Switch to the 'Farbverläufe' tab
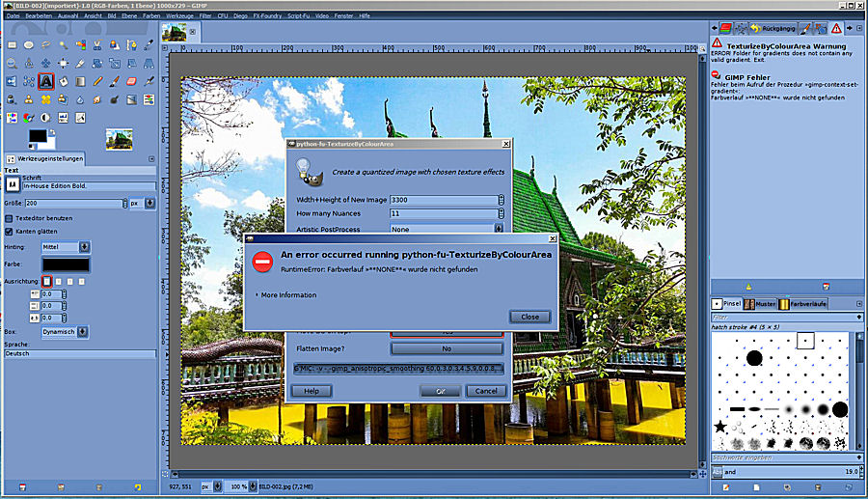 (803, 304)
